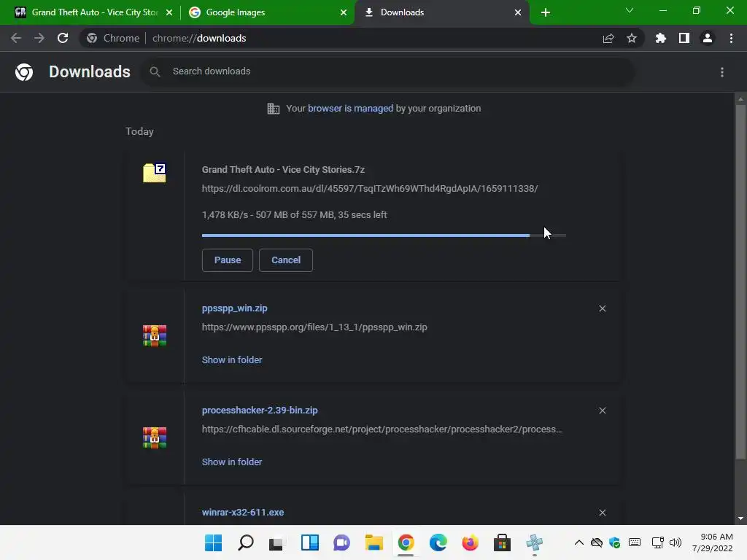The width and height of the screenshot is (747, 560).
Task: Click the 7z file icon of Vice City Stories
Action: (x=155, y=172)
